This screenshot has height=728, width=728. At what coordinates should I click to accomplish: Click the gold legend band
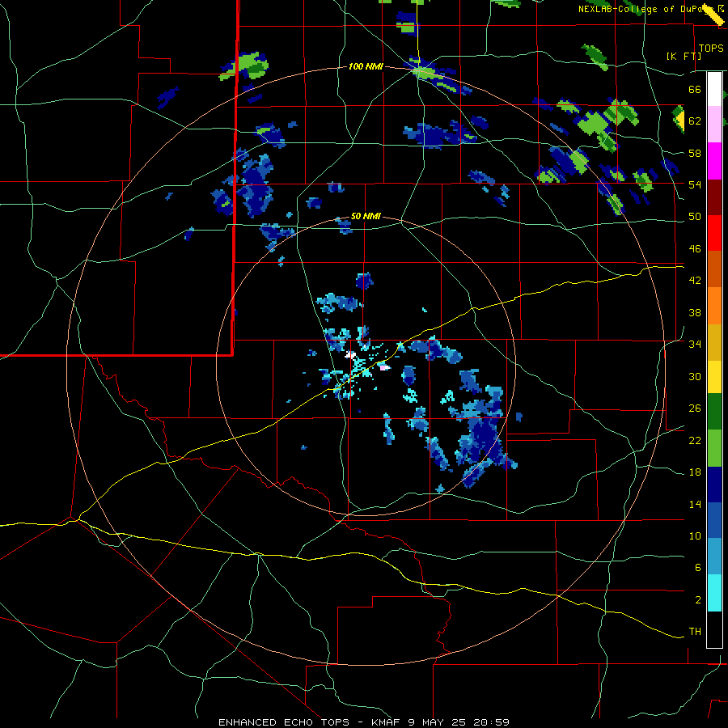tap(714, 343)
